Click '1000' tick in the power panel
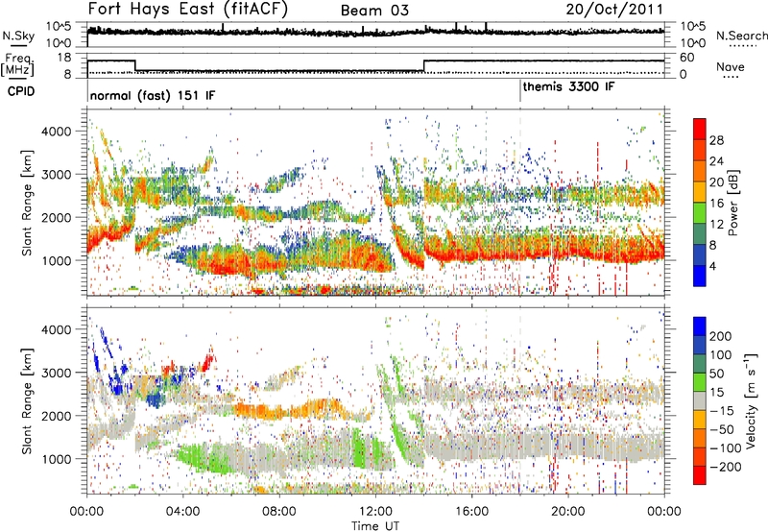The height and width of the screenshot is (532, 768). (x=56, y=260)
